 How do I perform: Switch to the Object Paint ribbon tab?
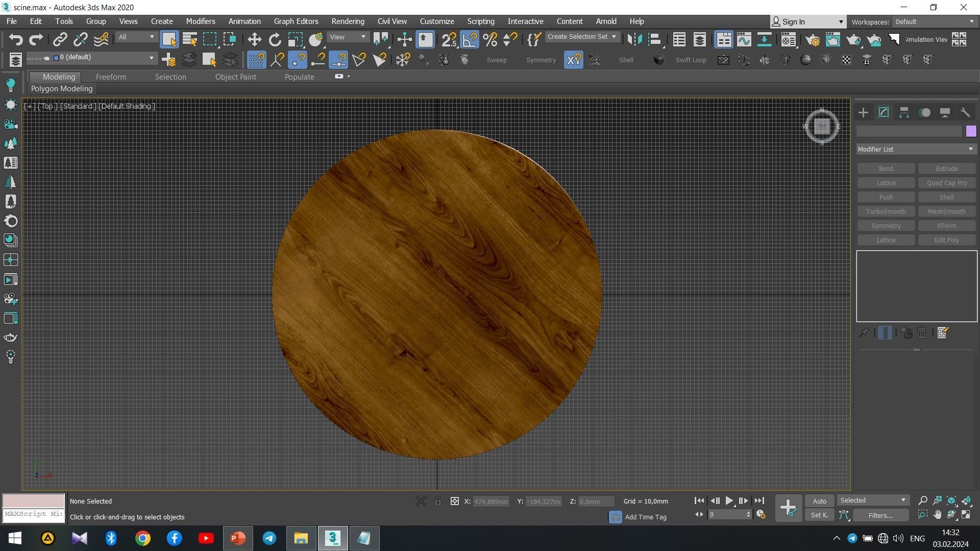point(235,77)
